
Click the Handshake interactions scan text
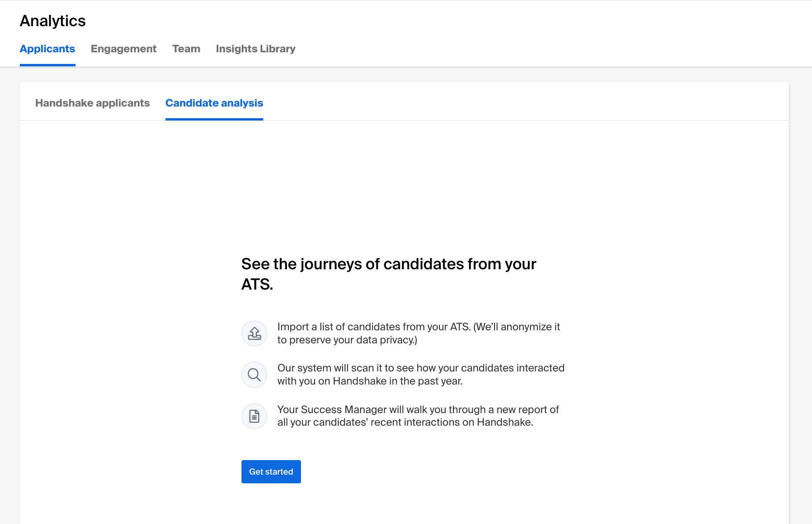[x=421, y=374]
